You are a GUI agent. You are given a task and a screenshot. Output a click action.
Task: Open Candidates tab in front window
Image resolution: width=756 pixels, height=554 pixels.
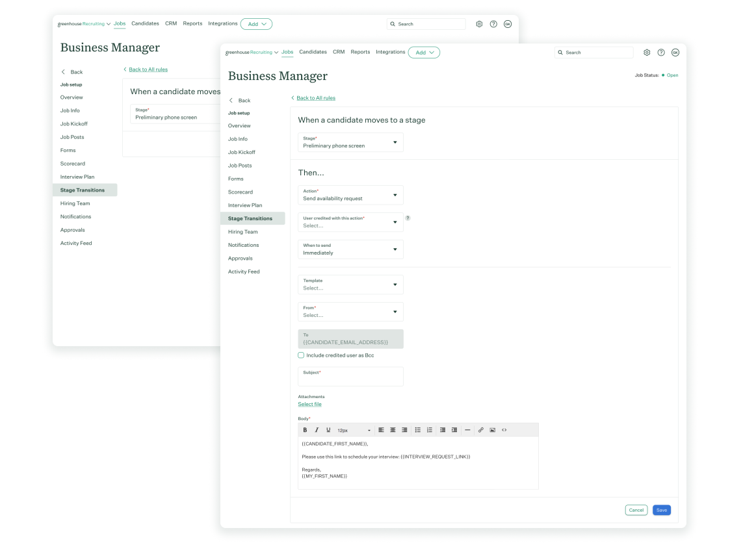click(313, 52)
